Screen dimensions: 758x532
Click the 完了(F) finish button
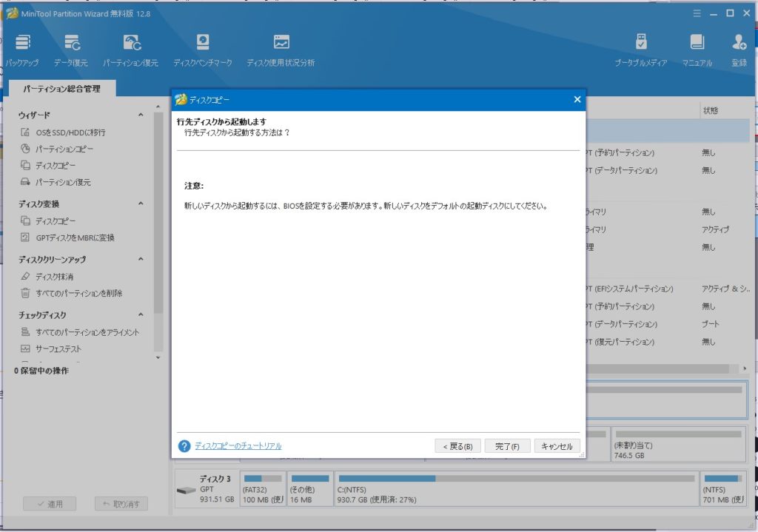click(507, 446)
